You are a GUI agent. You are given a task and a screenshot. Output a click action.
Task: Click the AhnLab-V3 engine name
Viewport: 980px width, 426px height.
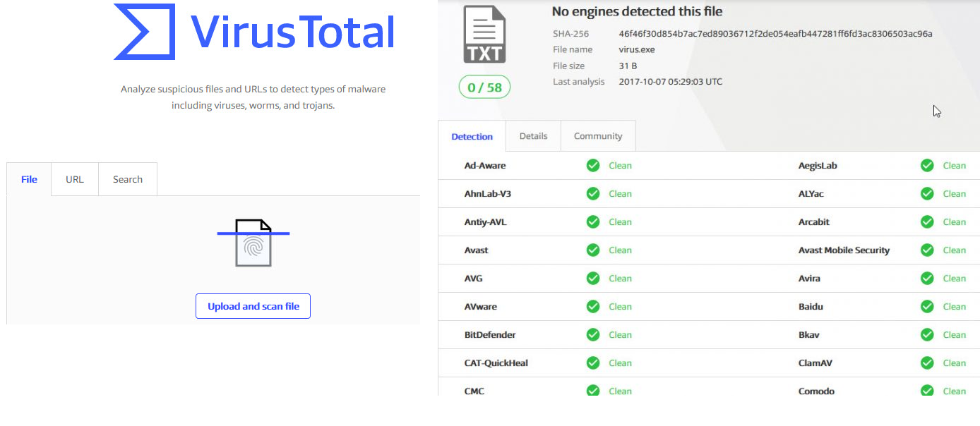tap(487, 193)
